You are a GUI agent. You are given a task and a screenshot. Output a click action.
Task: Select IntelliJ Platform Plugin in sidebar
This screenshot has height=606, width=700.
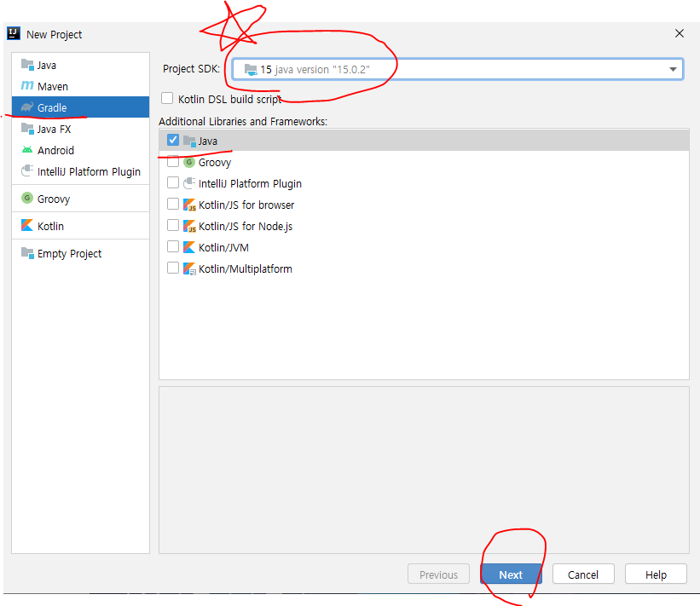[x=80, y=171]
